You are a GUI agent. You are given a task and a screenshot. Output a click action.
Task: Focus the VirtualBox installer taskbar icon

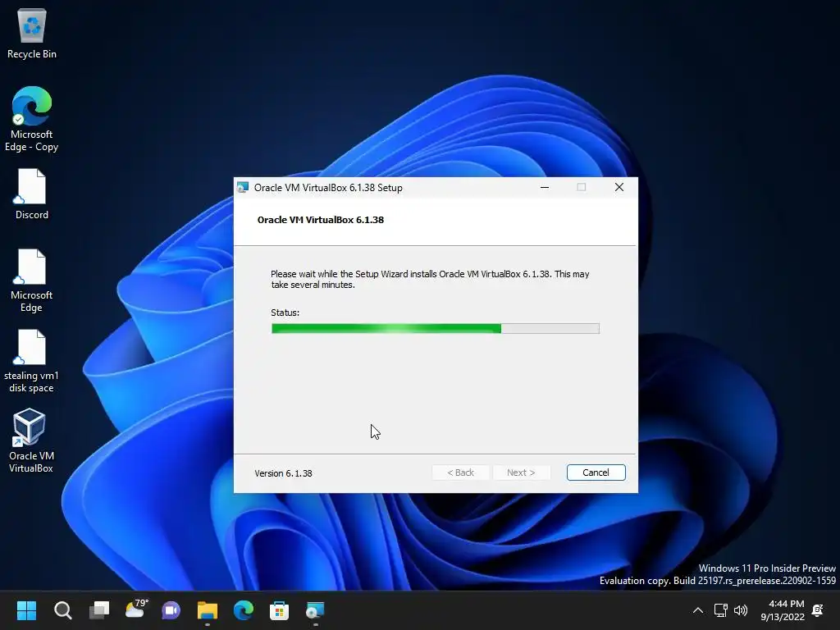pos(315,610)
